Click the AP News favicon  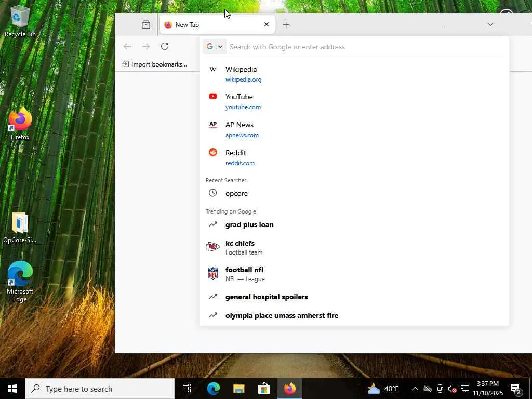pos(212,125)
